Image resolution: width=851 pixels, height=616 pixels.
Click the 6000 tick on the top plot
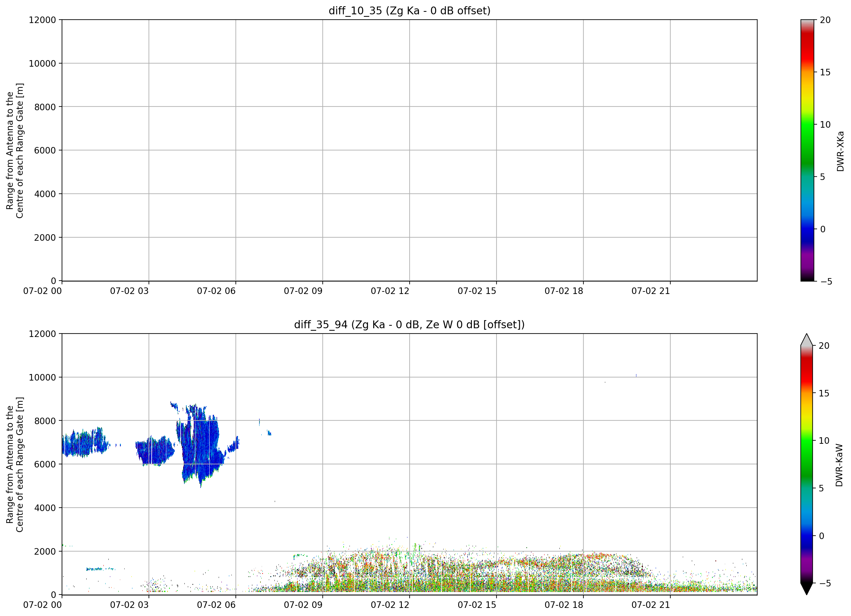(x=45, y=150)
